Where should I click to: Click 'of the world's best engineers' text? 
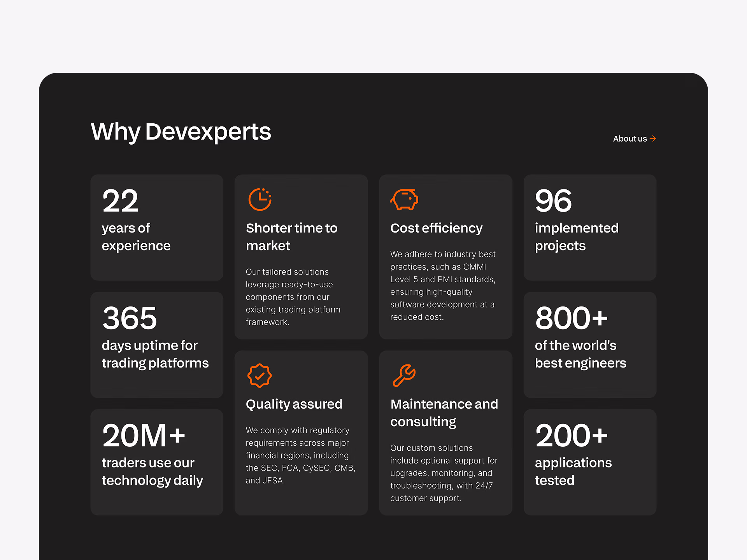point(580,354)
